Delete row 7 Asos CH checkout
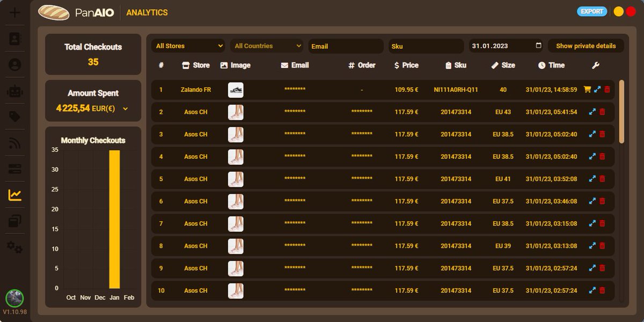This screenshot has height=322, width=644. [602, 223]
